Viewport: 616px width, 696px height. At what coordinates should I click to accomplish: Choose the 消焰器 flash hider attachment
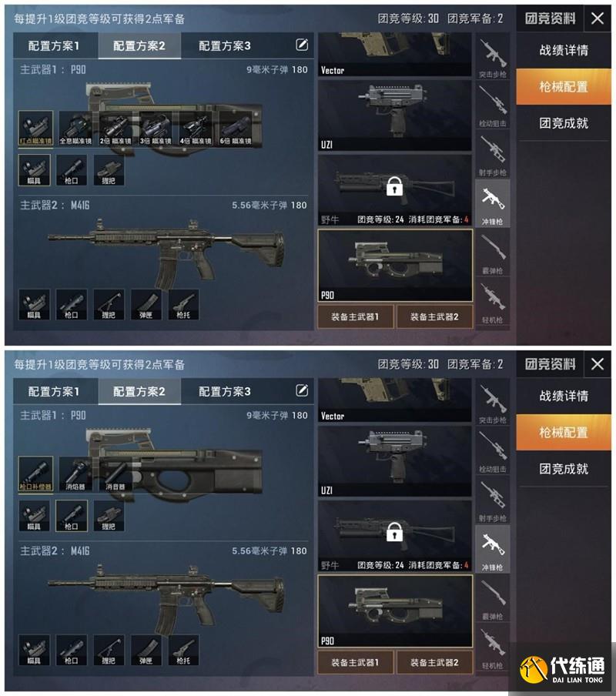point(75,474)
